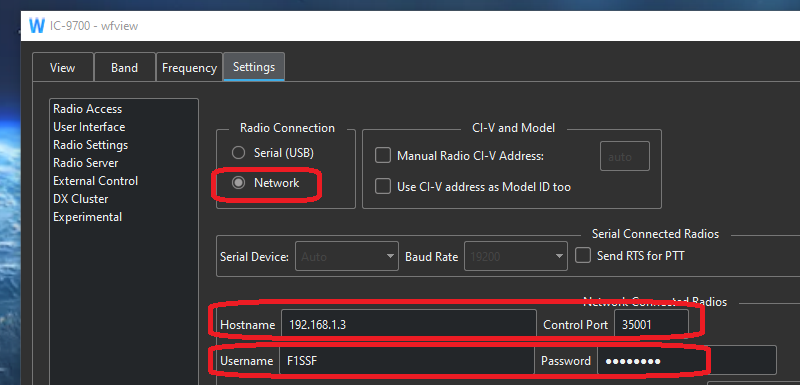Switch to the View tab
The width and height of the screenshot is (800, 385).
tap(63, 68)
